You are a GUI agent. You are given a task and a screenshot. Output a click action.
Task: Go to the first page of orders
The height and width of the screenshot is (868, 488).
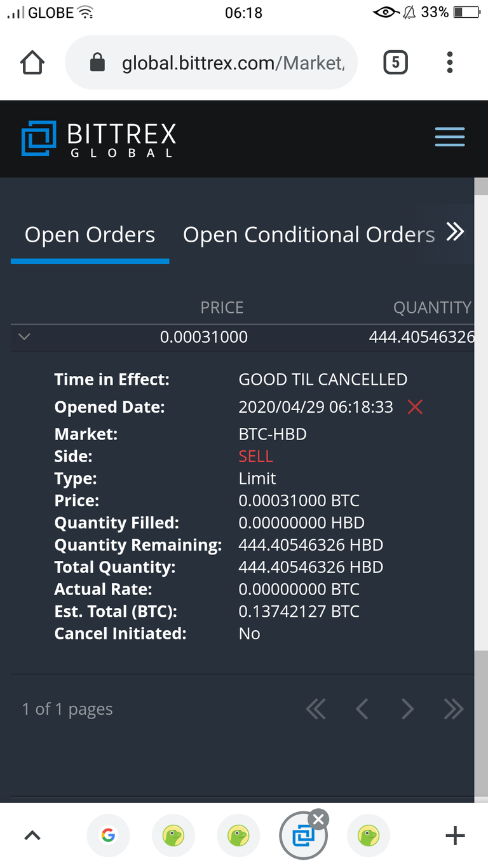click(x=316, y=709)
